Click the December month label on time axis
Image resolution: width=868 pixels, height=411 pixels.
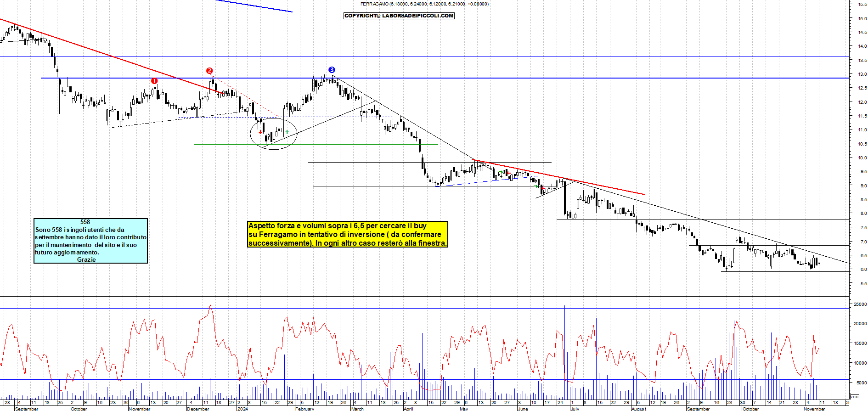tap(198, 409)
